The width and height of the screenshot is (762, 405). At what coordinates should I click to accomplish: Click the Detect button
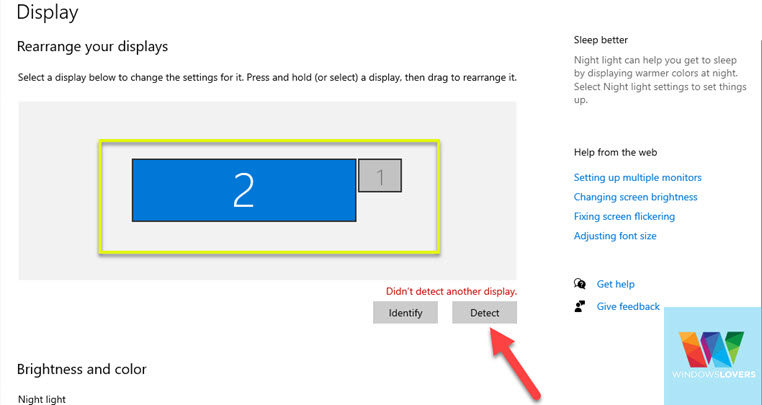click(485, 313)
